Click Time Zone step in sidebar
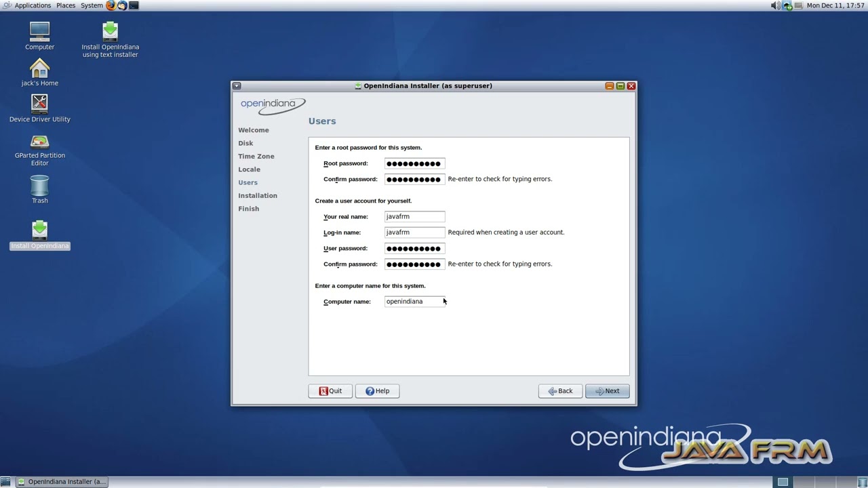The width and height of the screenshot is (868, 488). (x=256, y=157)
